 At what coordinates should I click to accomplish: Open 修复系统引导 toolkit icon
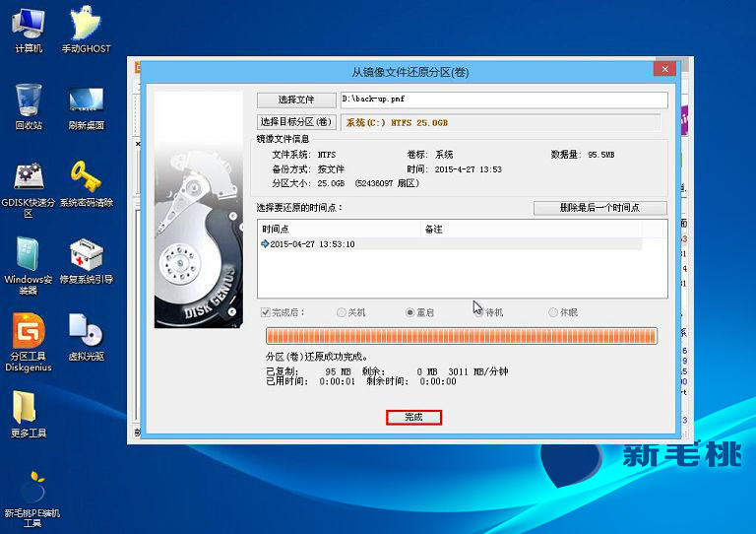pyautogui.click(x=86, y=261)
